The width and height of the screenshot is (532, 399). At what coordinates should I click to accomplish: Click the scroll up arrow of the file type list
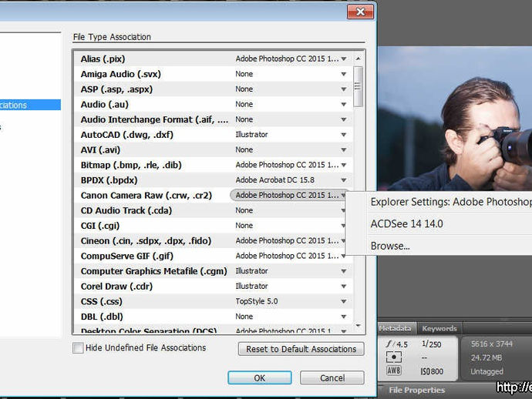[x=358, y=59]
